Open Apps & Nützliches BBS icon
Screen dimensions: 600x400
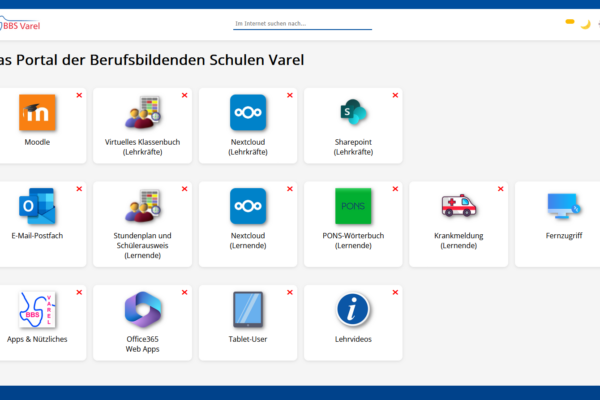click(37, 310)
